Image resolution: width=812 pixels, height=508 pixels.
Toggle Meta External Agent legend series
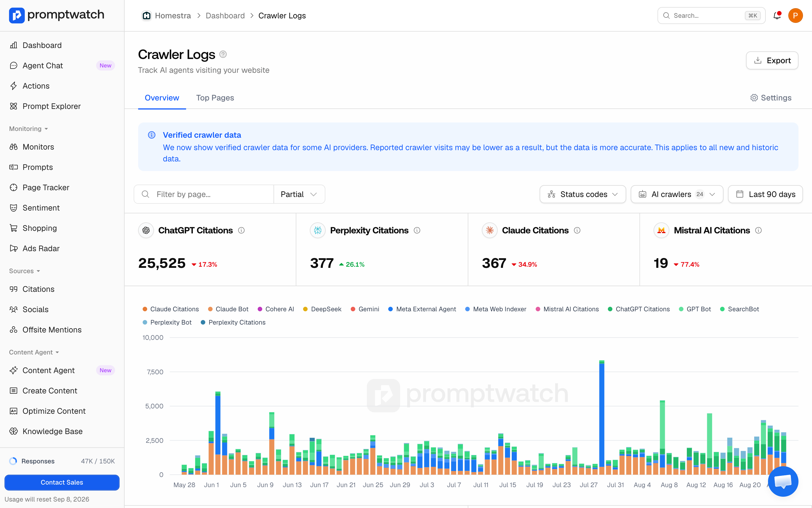pos(422,309)
